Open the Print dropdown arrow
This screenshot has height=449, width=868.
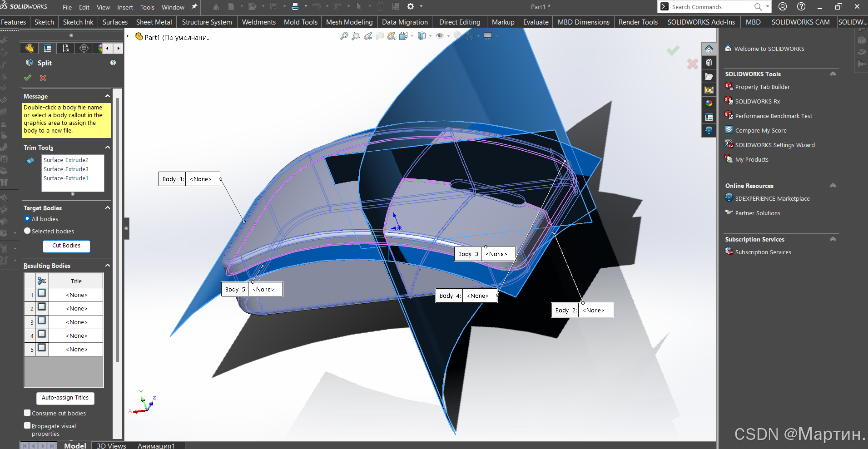(306, 6)
